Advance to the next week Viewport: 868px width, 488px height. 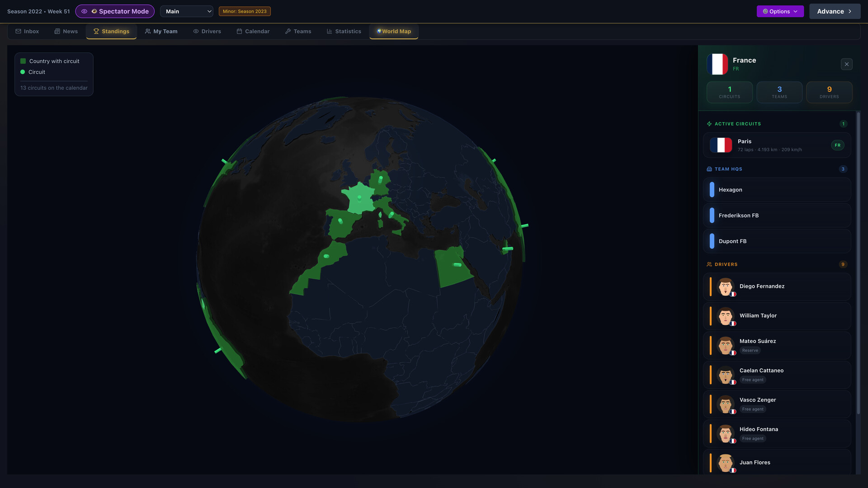pyautogui.click(x=835, y=11)
